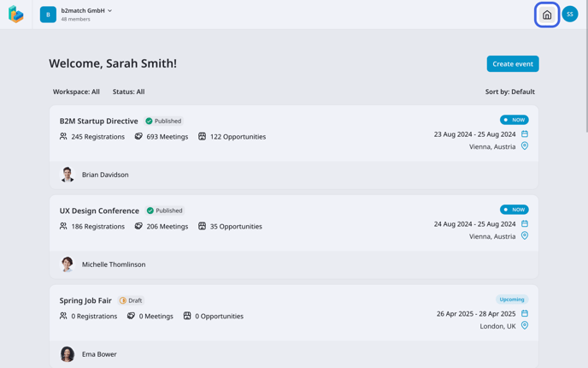Click Michelle Thomlinson's avatar photo

coord(68,264)
